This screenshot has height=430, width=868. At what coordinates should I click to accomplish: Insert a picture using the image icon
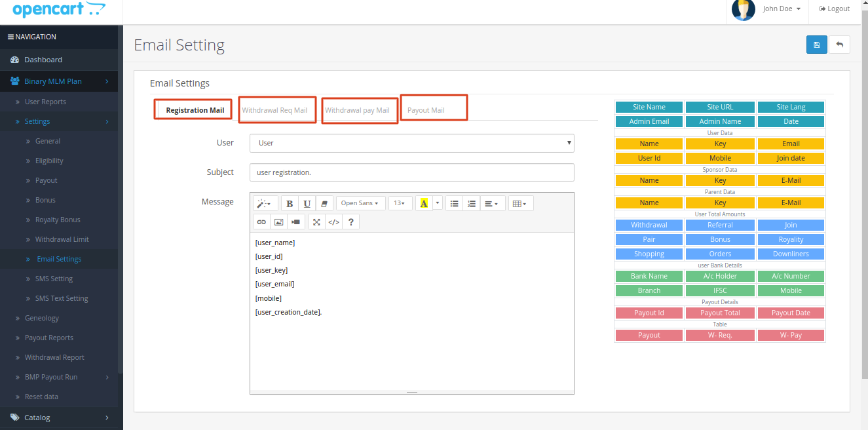tap(278, 222)
